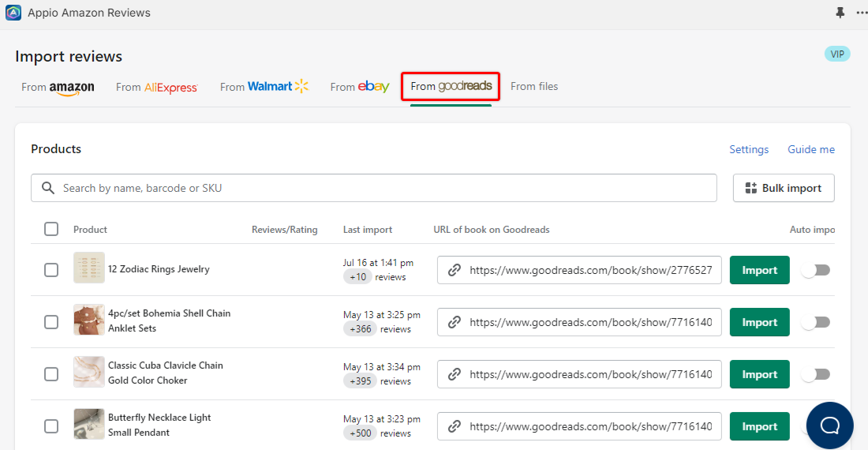Viewport: 868px width, 450px height.
Task: Click the Butterfly Necklace Light Small Pendant name
Action: 159,425
